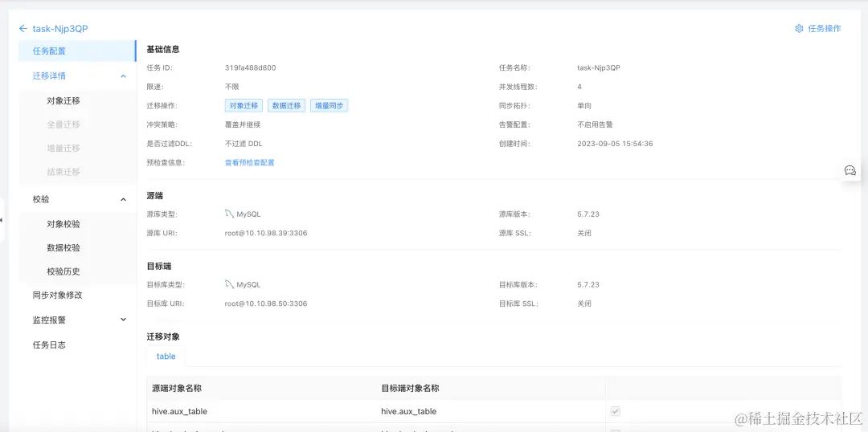868x432 pixels.
Task: Click 目标库 SSL value 关闭
Action: pyautogui.click(x=584, y=304)
